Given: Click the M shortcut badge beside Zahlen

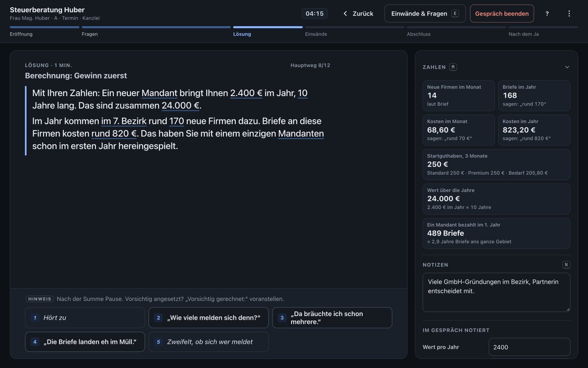Looking at the screenshot, I should (453, 67).
